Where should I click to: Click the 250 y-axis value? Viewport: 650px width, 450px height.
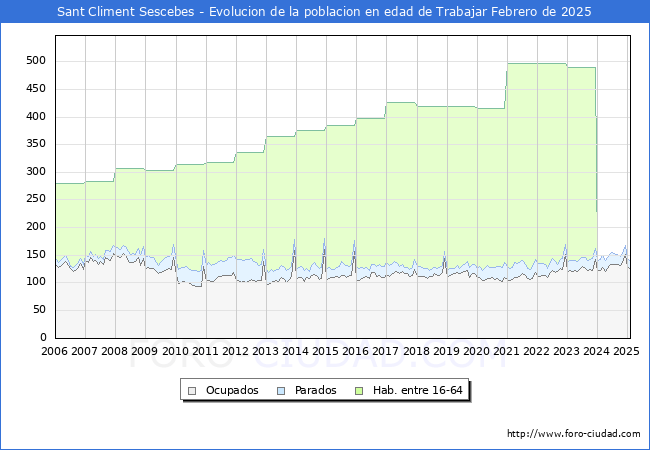[36, 199]
